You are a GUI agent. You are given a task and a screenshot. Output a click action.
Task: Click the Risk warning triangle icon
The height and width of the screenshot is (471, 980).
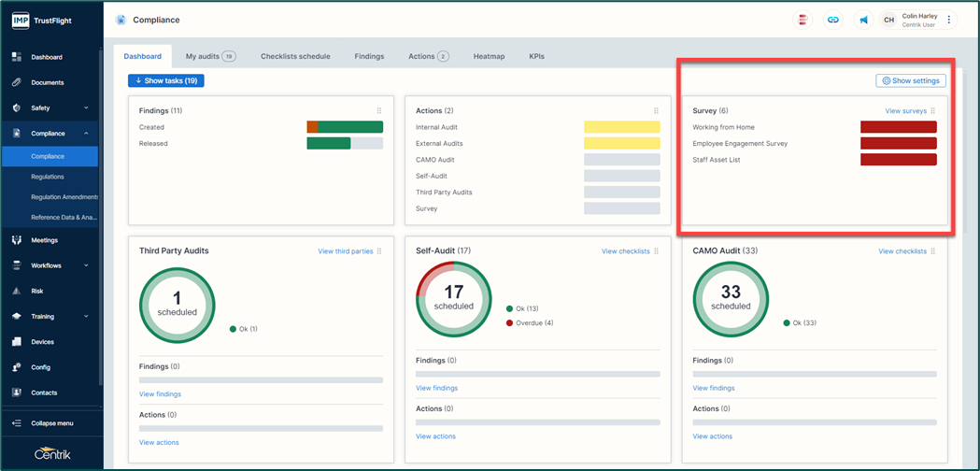coord(16,291)
